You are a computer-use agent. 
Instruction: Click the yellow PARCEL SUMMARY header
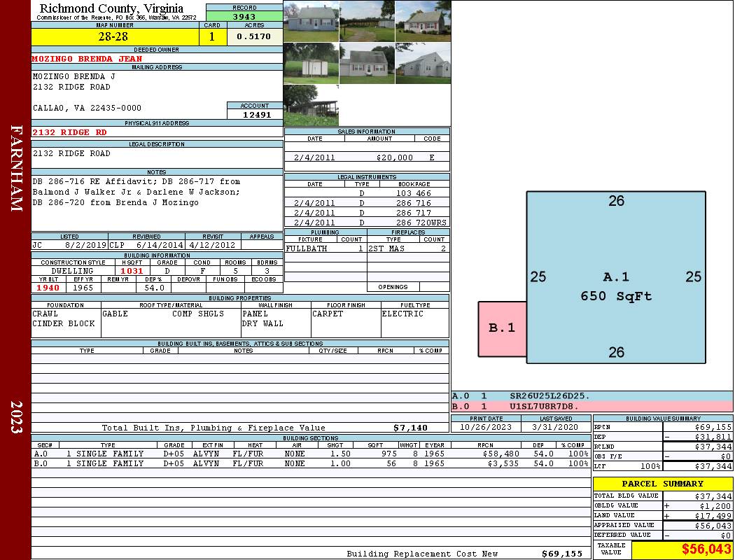click(662, 484)
